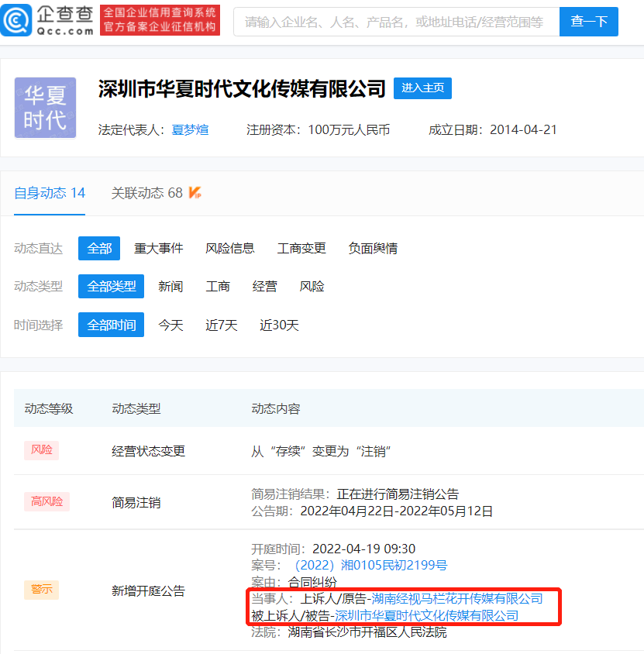Filter dynamic type by 新闻
This screenshot has height=654, width=644.
click(x=170, y=286)
